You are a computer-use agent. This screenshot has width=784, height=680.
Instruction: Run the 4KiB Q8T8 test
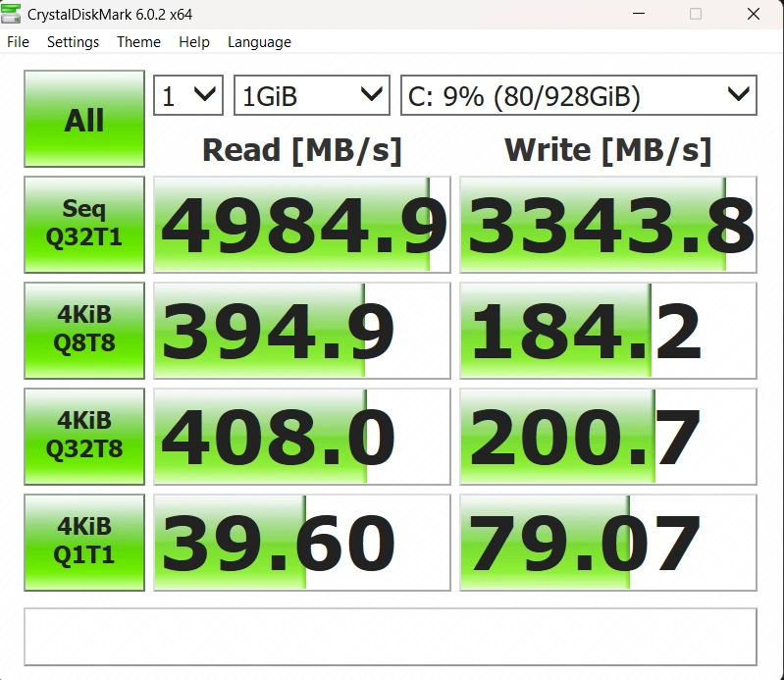tap(84, 330)
